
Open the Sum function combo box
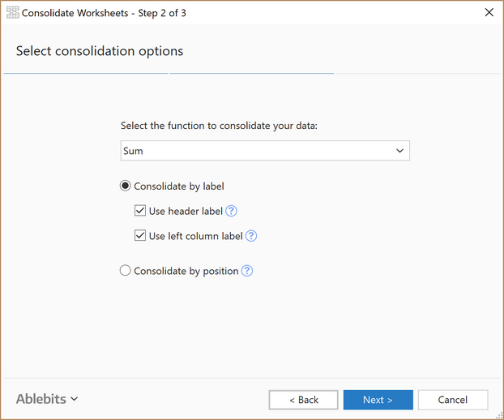pos(265,151)
